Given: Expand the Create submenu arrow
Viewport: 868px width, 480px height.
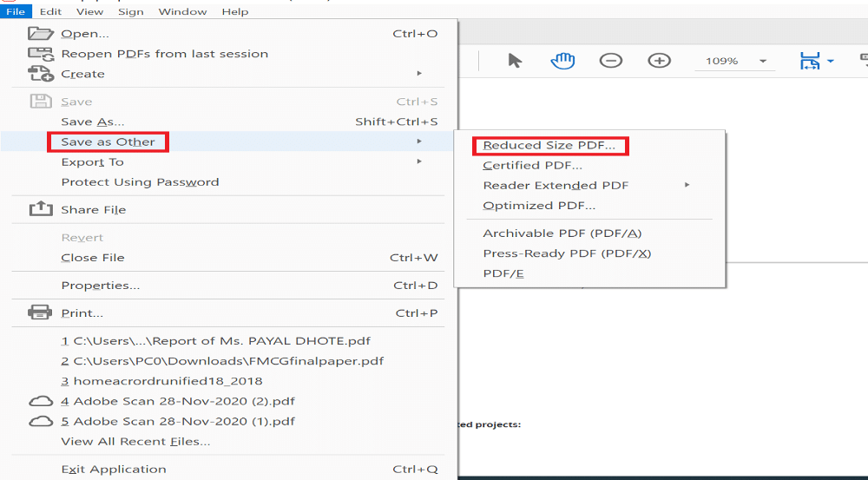Looking at the screenshot, I should (x=419, y=74).
